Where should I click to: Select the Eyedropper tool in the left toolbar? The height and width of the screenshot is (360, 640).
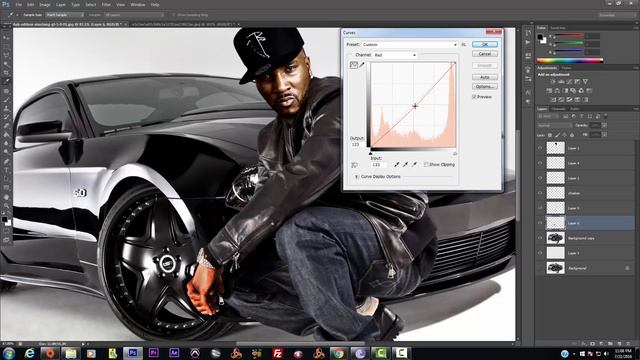[6, 81]
